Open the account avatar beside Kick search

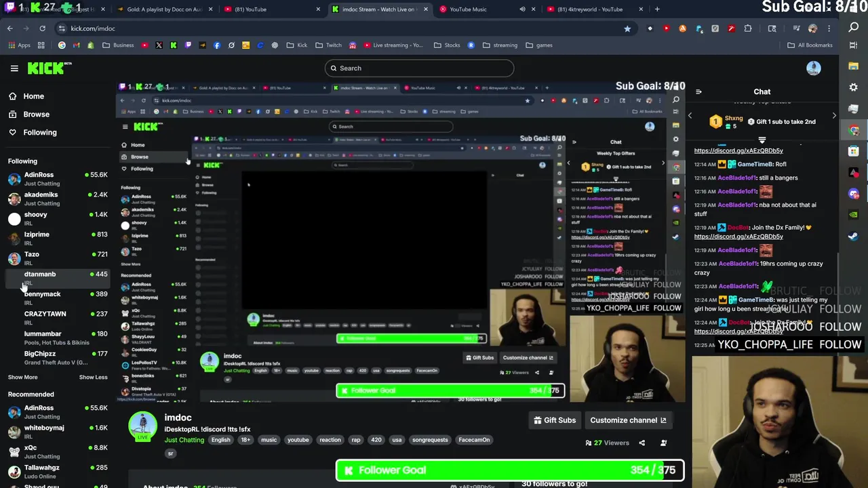(x=814, y=68)
